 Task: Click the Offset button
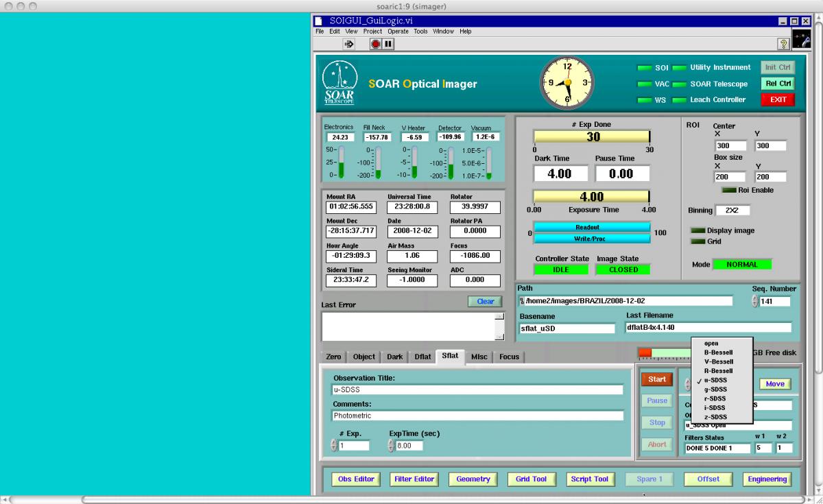pyautogui.click(x=708, y=479)
